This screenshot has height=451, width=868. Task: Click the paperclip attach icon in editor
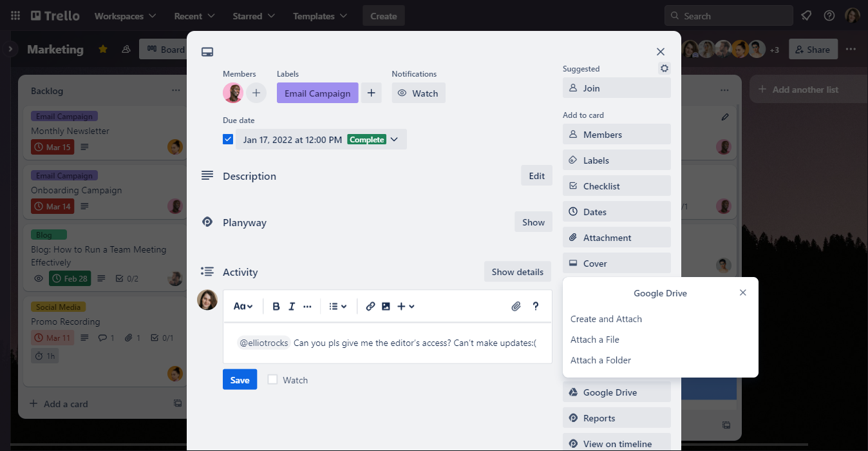coord(516,307)
